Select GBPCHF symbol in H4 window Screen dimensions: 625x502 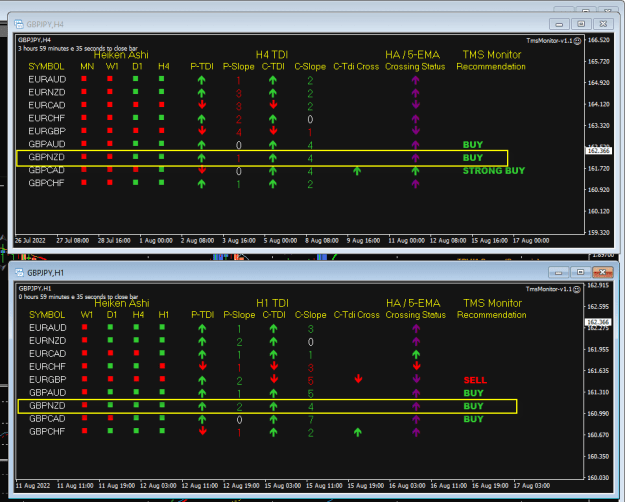(46, 183)
